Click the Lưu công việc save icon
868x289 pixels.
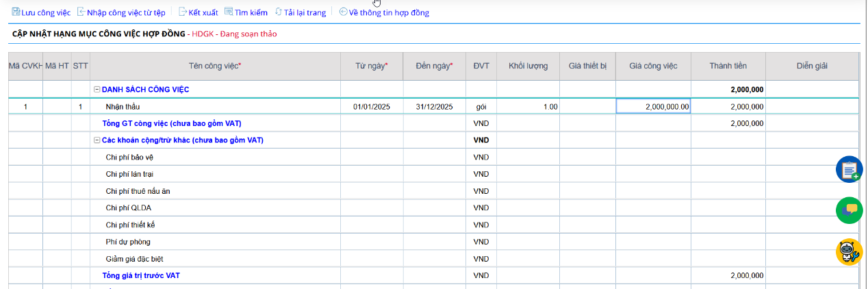(x=16, y=12)
